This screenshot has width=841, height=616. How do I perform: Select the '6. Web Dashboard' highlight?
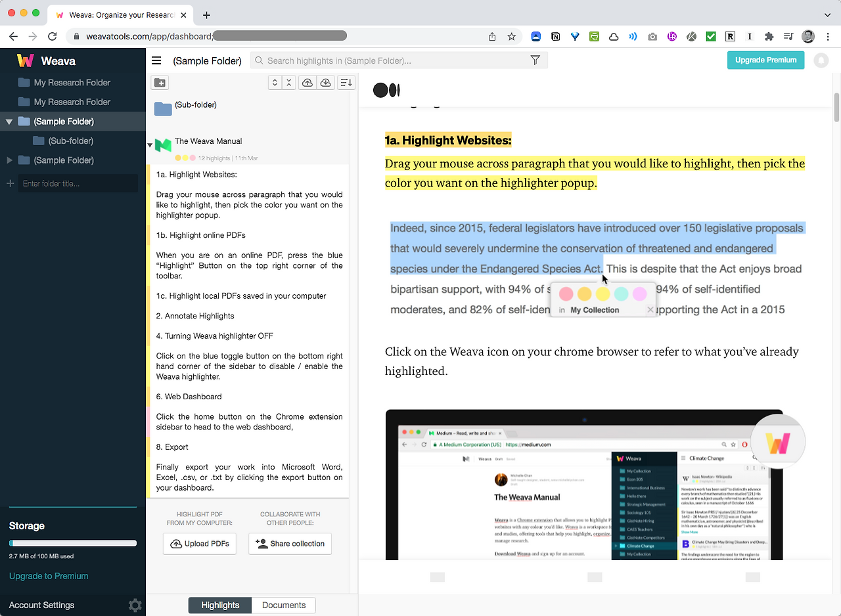click(189, 397)
